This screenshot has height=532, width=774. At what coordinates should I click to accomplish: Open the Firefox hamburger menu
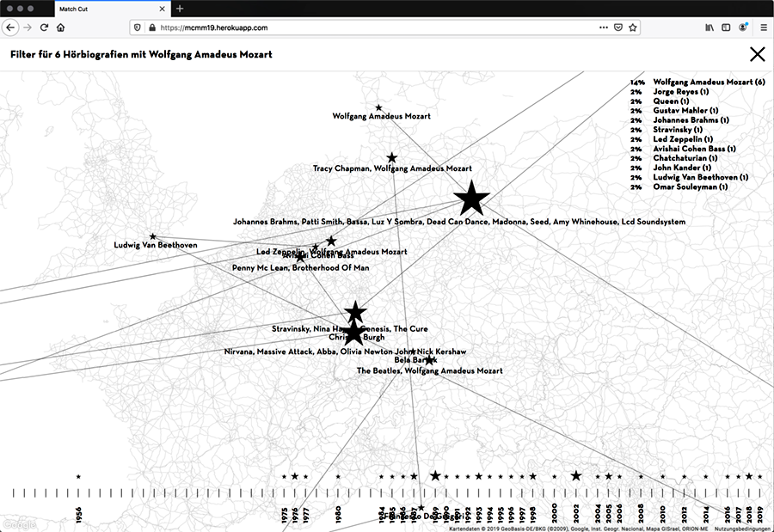[x=763, y=28]
